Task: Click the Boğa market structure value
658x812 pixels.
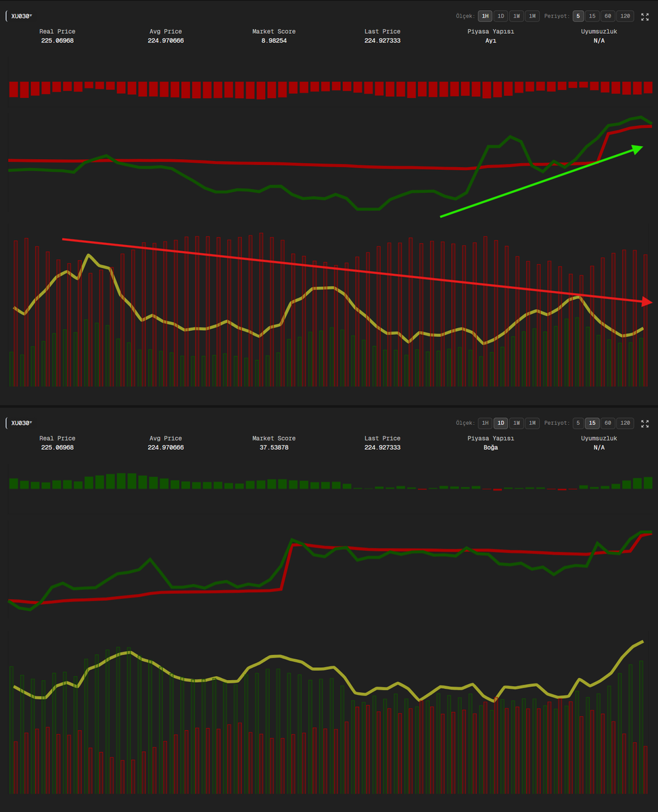Action: pyautogui.click(x=491, y=448)
